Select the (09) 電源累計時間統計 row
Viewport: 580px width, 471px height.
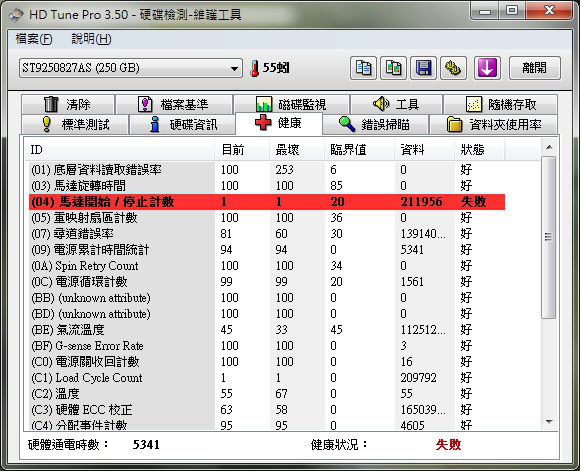coord(267,250)
